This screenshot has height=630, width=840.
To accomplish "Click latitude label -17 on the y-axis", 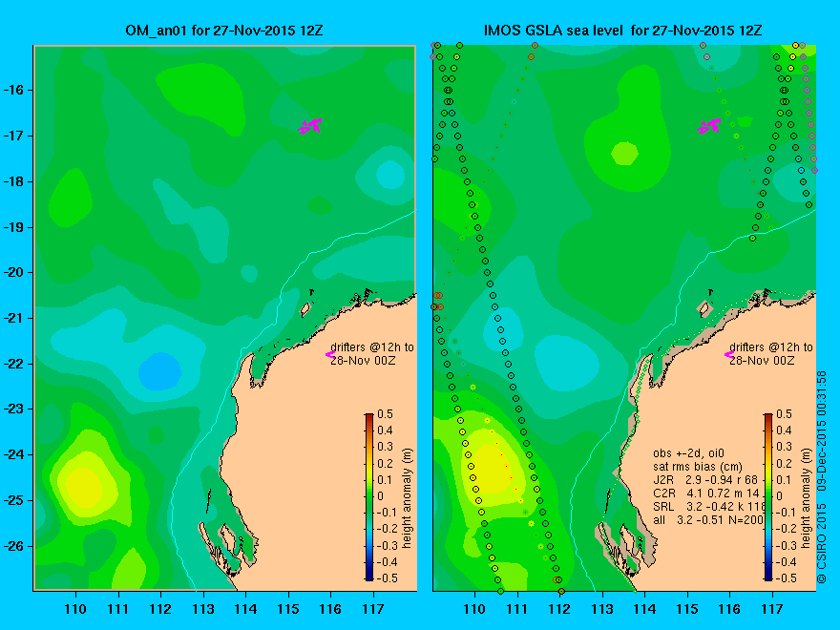I will pos(15,136).
